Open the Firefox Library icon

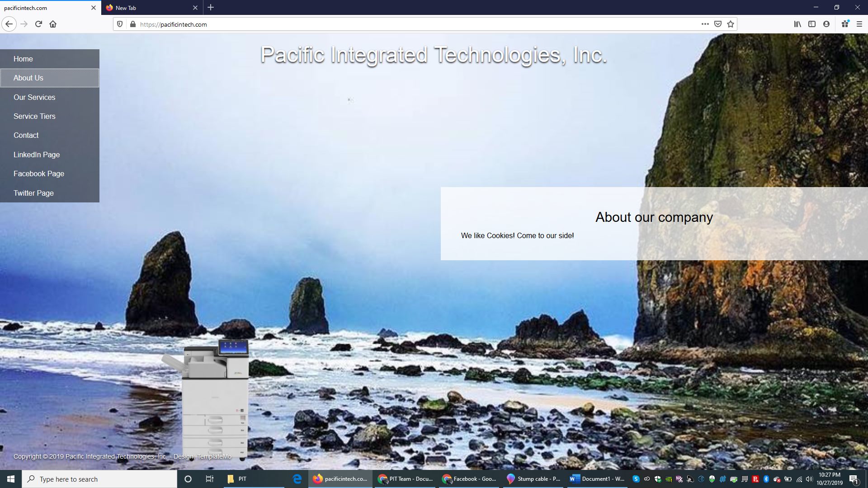pyautogui.click(x=797, y=24)
